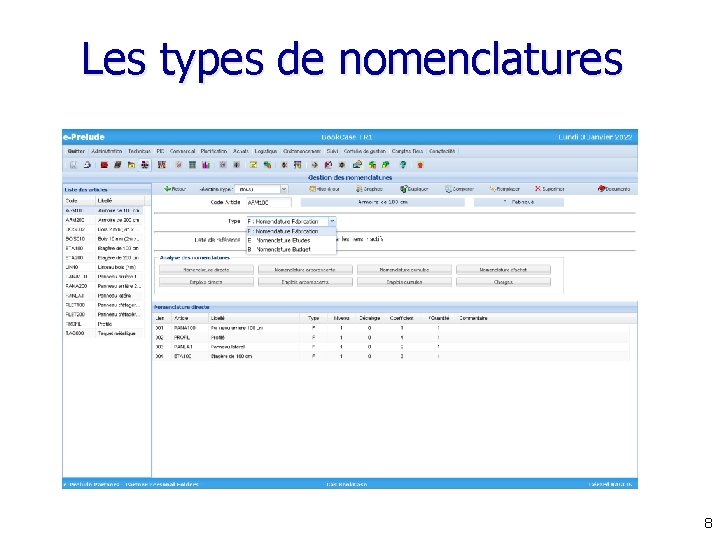The image size is (720, 540).
Task: Click the red X Supprimer icon
Action: pos(538,189)
